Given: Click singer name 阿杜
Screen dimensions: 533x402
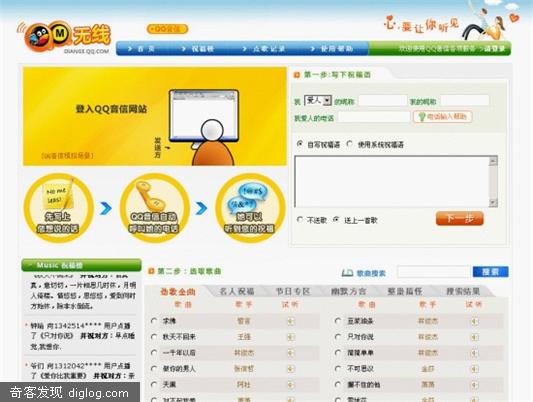Looking at the screenshot, I should 244,385.
